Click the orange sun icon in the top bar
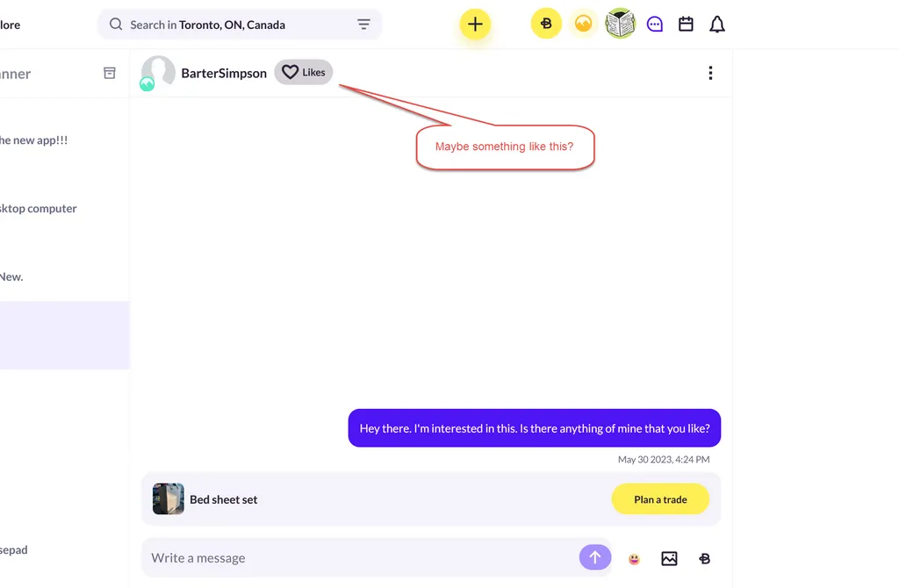This screenshot has height=588, width=899. [583, 23]
